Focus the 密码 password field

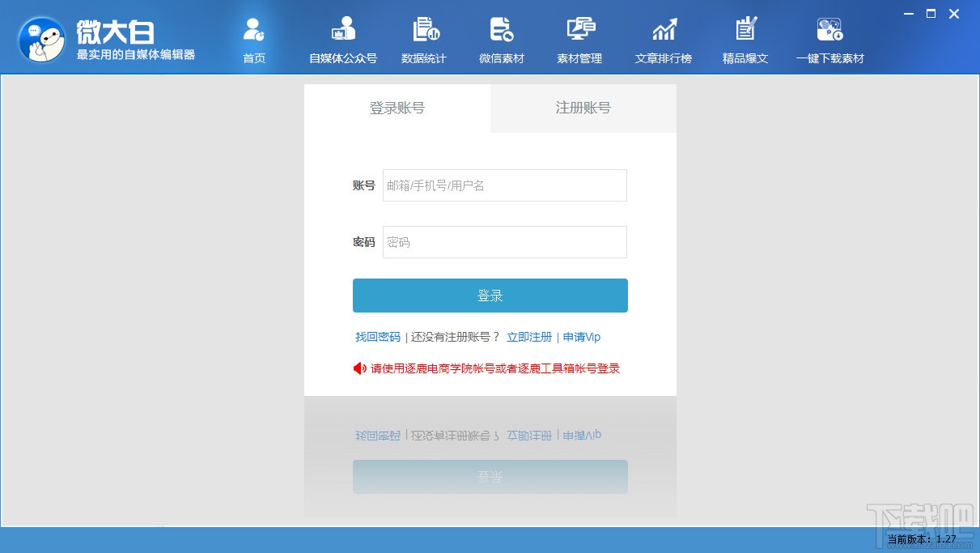coord(505,242)
